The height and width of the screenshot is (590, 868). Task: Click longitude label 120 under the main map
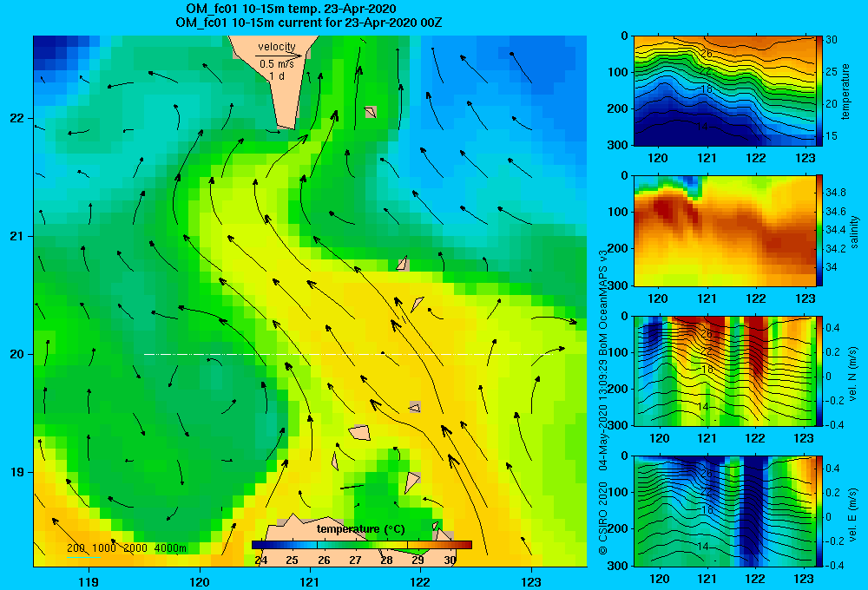coord(200,581)
